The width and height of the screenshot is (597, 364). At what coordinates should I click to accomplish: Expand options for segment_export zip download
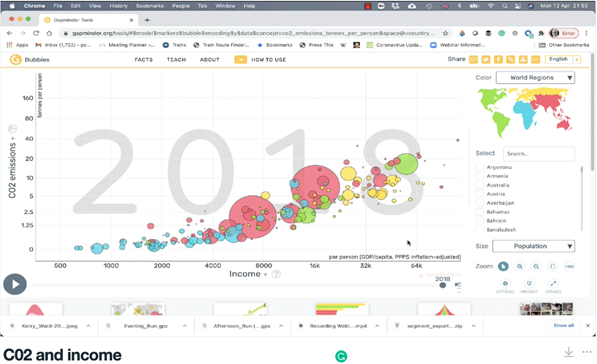pyautogui.click(x=474, y=326)
